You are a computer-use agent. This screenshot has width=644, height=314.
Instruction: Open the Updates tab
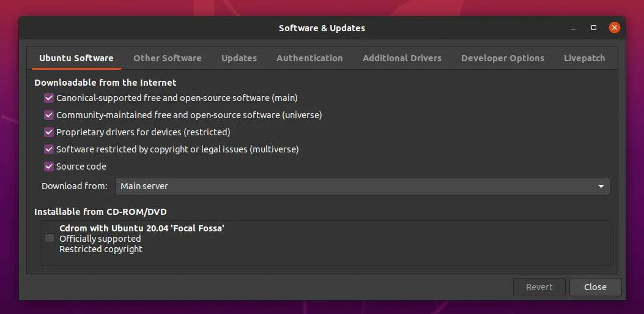(239, 58)
